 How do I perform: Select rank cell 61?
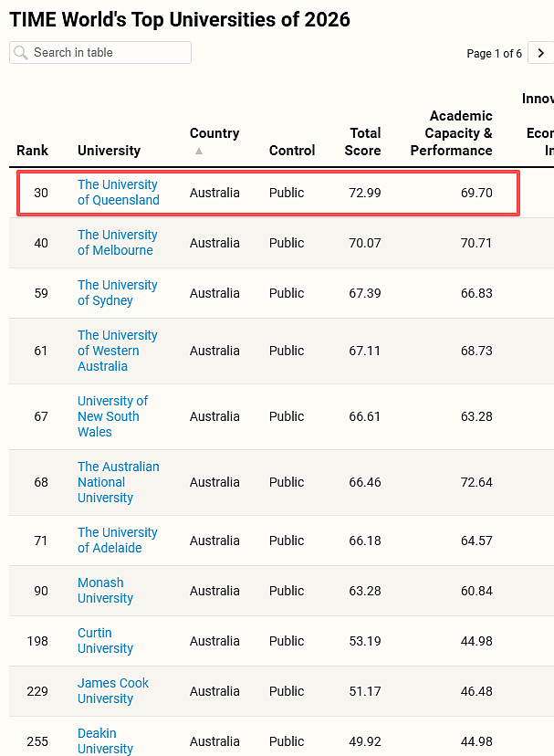(41, 351)
